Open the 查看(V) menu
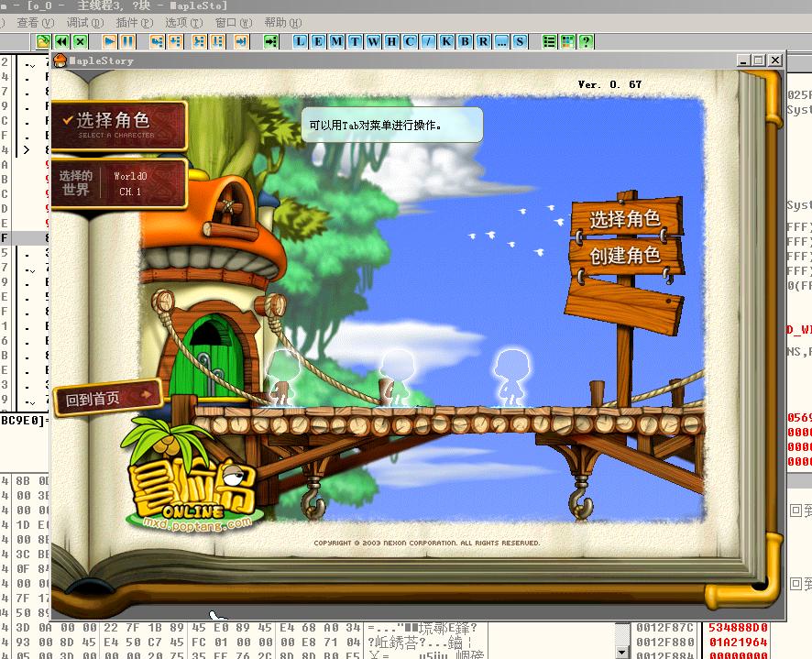This screenshot has width=812, height=659. click(35, 23)
